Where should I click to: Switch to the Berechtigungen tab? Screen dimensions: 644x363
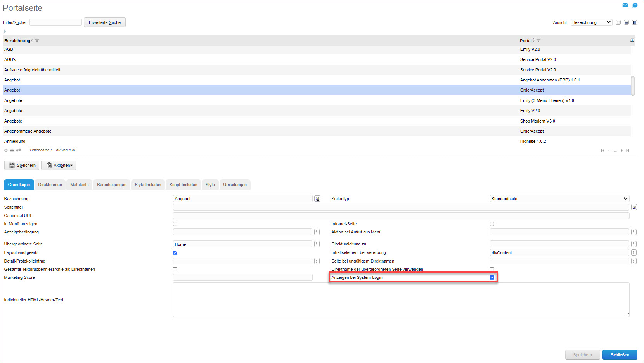tap(112, 185)
